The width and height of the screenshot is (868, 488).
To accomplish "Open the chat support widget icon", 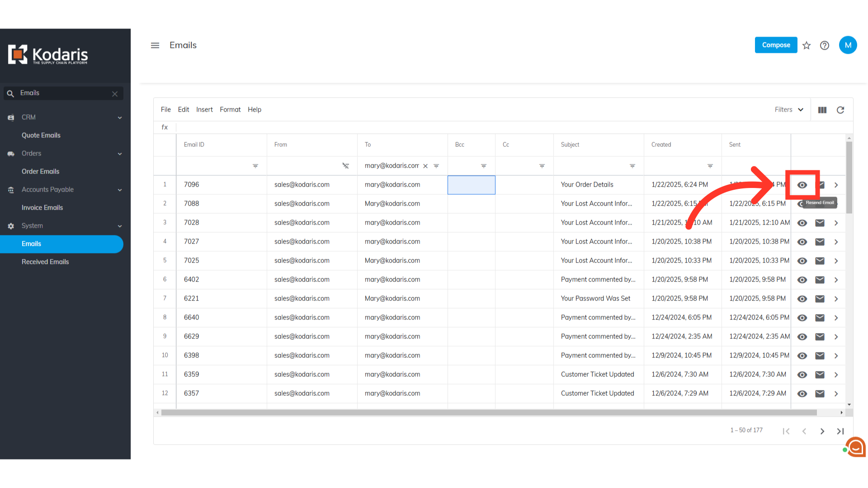I will 856,447.
